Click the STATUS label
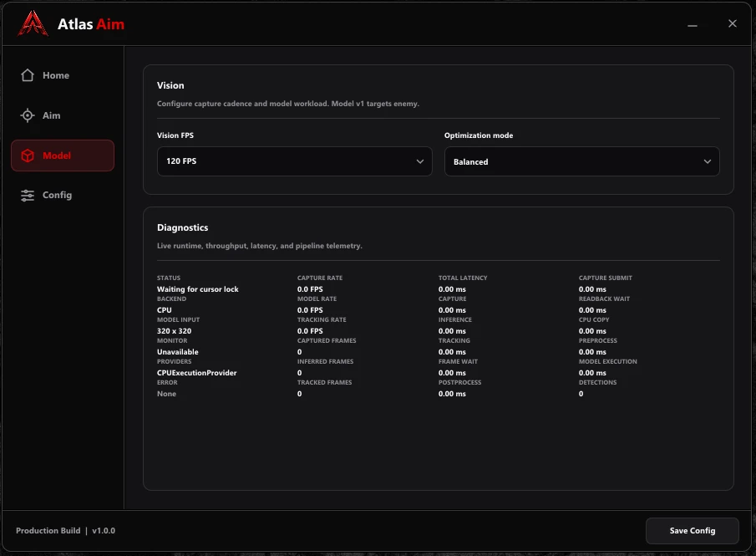This screenshot has height=556, width=756. (x=169, y=278)
